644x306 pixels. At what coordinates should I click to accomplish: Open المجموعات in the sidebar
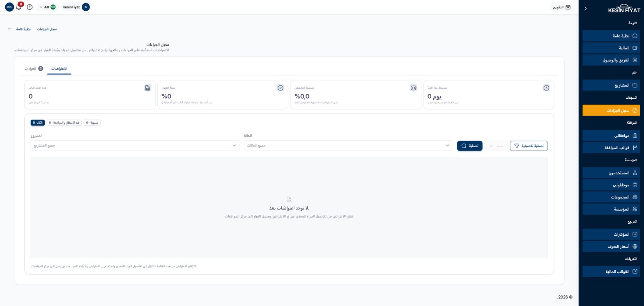click(611, 197)
